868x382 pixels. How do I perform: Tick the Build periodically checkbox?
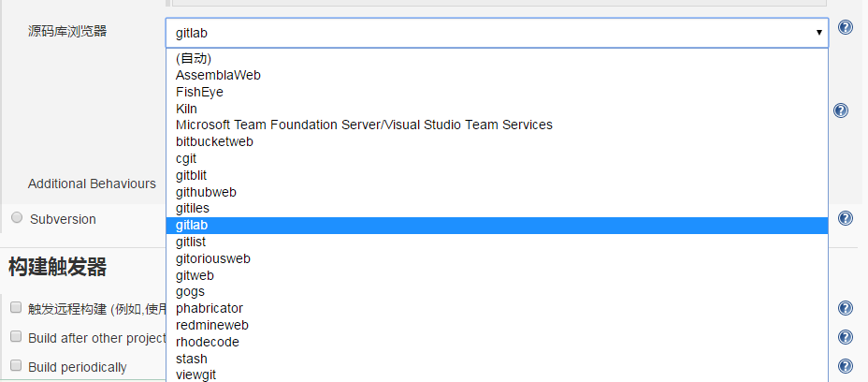pyautogui.click(x=16, y=365)
